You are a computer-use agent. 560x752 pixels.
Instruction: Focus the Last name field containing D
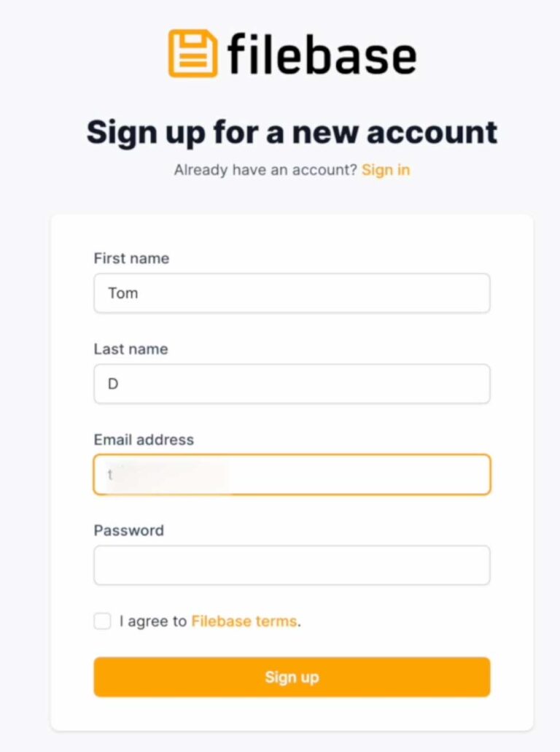tap(292, 384)
